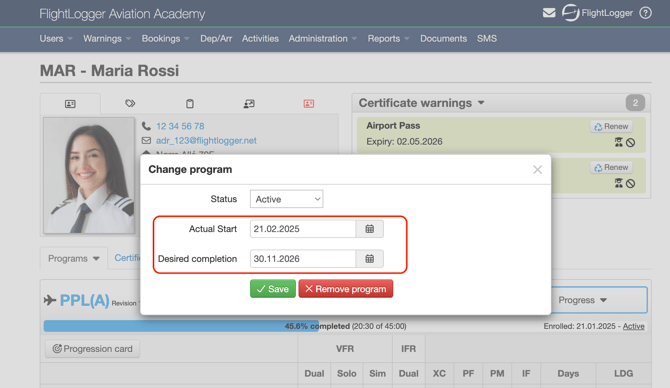Click the email envelope icon by address
The height and width of the screenshot is (388, 670).
(x=146, y=141)
